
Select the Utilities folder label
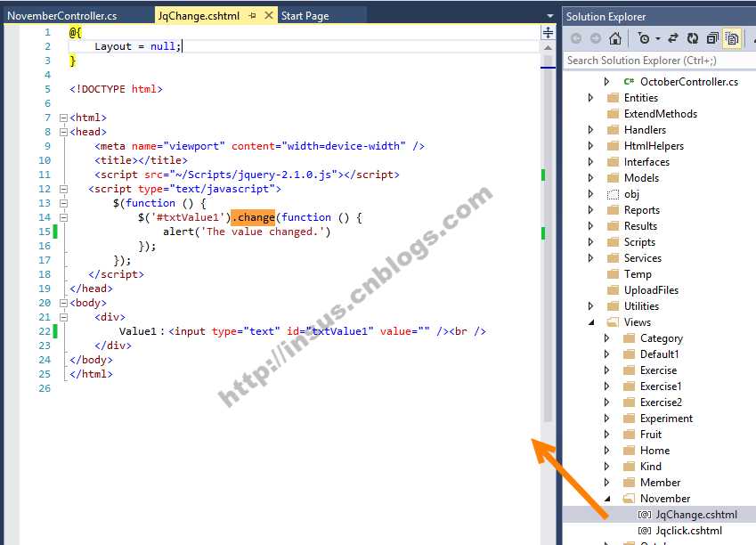click(x=641, y=305)
